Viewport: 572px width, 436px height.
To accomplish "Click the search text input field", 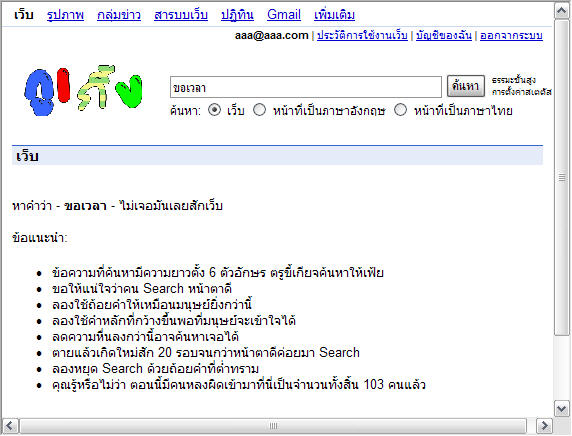I will pos(306,87).
